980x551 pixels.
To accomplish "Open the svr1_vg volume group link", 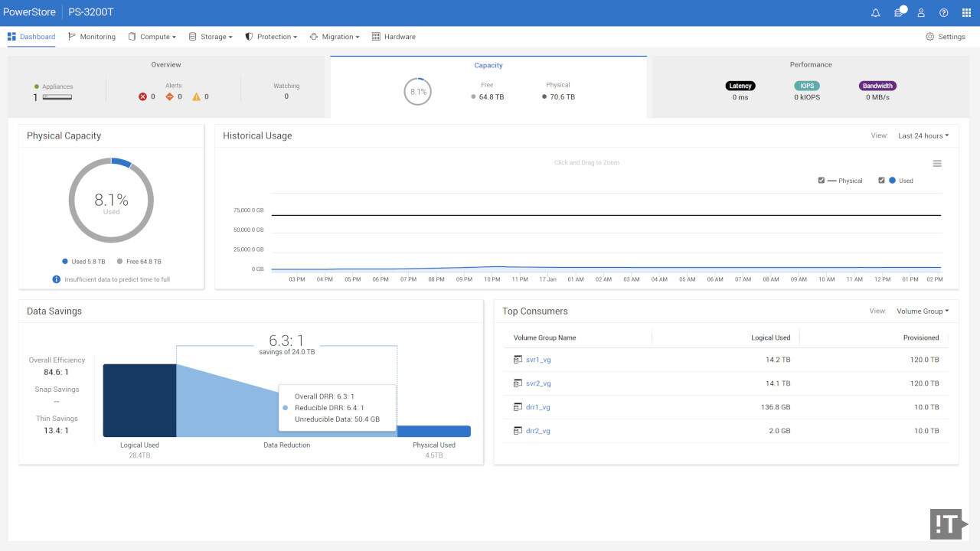I will (538, 360).
